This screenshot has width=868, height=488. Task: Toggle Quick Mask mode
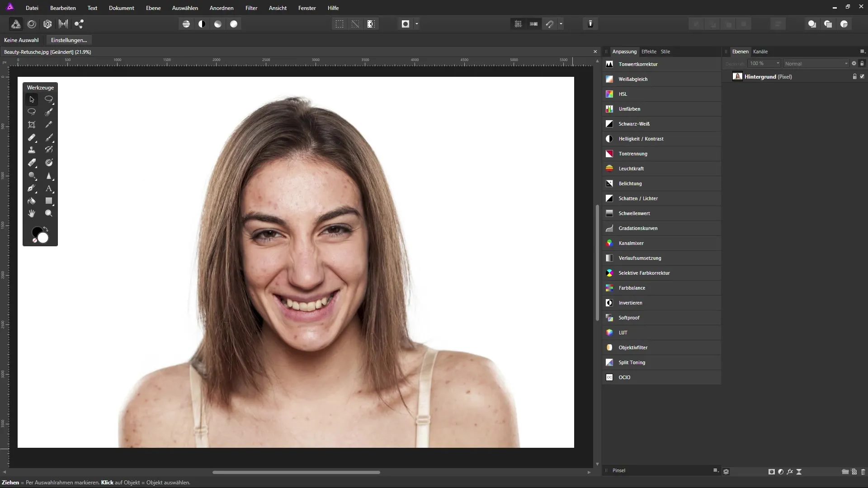pos(406,24)
